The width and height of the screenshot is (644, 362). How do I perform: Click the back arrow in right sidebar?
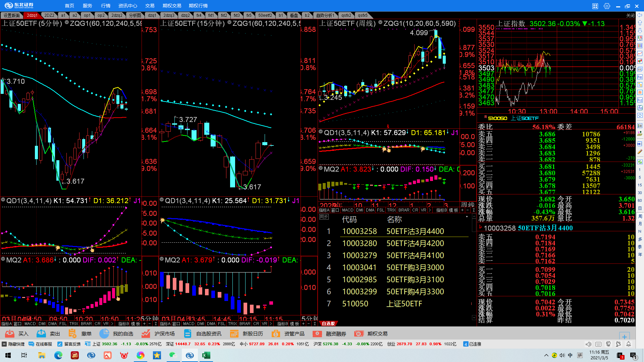pos(640,15)
